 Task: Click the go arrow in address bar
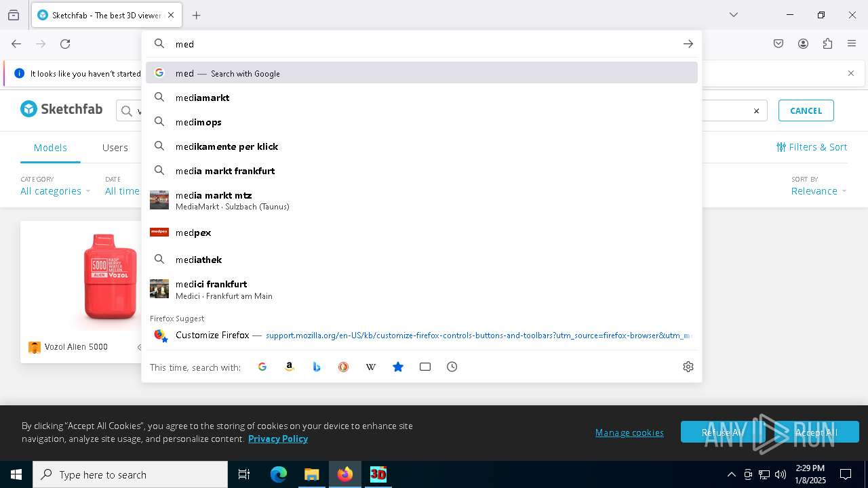click(688, 44)
